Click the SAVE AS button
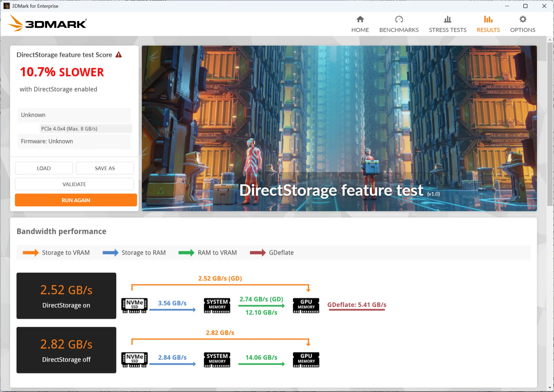Image resolution: width=554 pixels, height=392 pixels. click(105, 168)
